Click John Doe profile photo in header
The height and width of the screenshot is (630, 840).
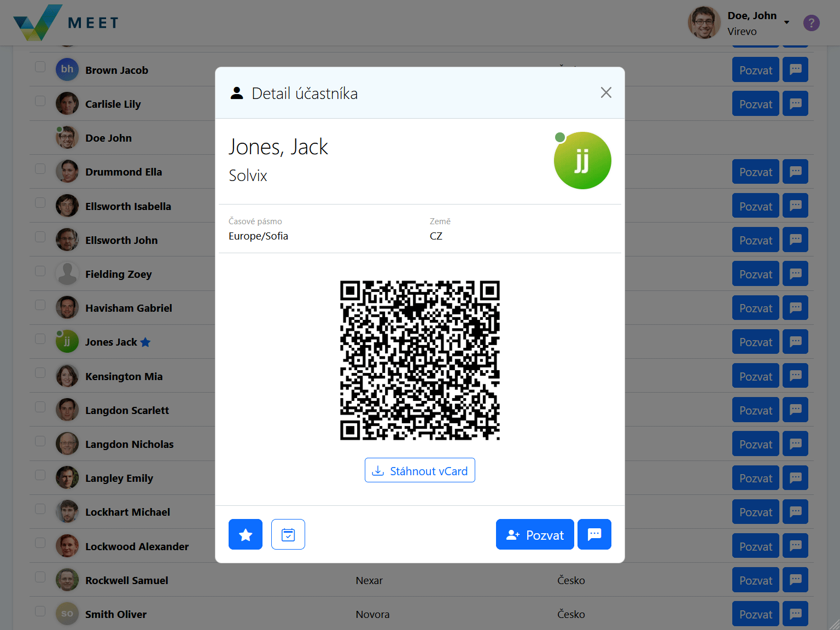tap(704, 22)
